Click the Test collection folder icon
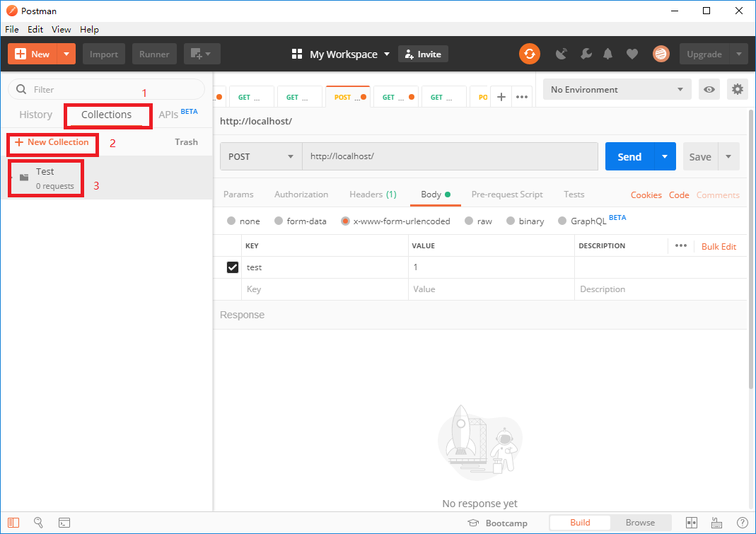The width and height of the screenshot is (756, 534). [x=24, y=178]
